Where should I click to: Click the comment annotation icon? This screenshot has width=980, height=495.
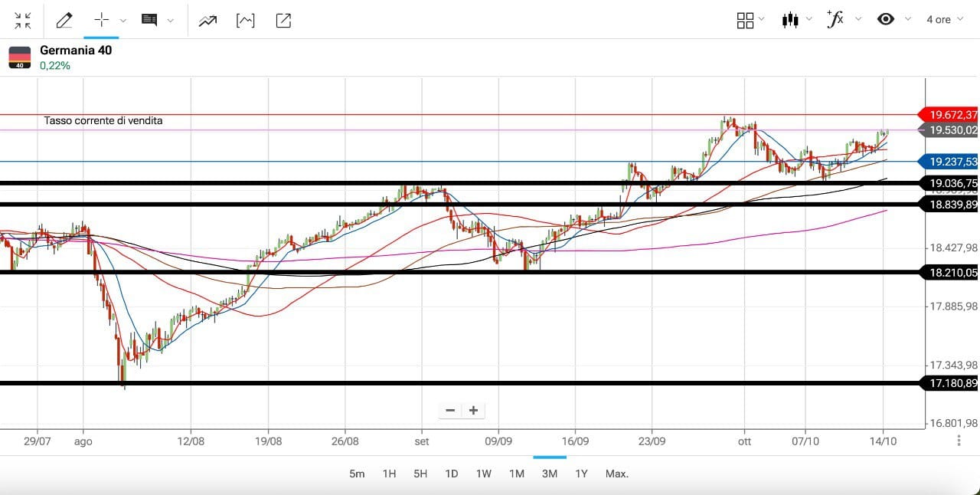click(149, 20)
